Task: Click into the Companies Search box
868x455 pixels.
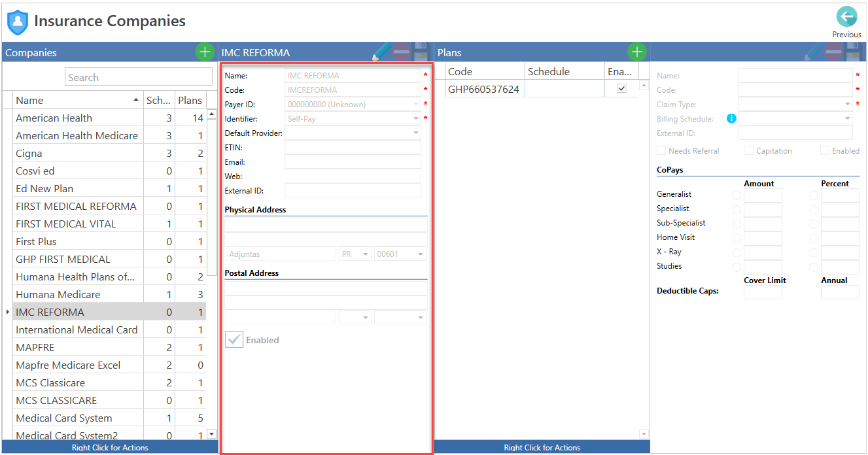Action: point(139,77)
